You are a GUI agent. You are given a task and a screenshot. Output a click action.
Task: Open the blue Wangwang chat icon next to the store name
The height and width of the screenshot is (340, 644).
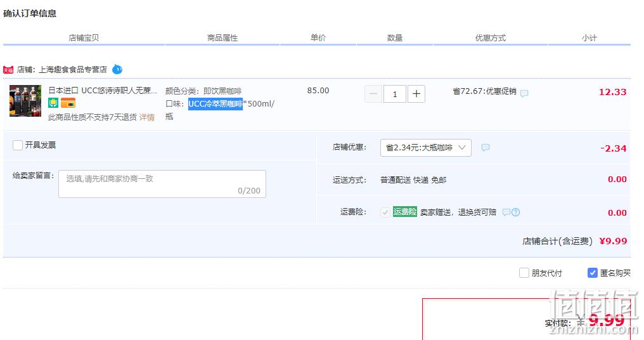[x=117, y=69]
